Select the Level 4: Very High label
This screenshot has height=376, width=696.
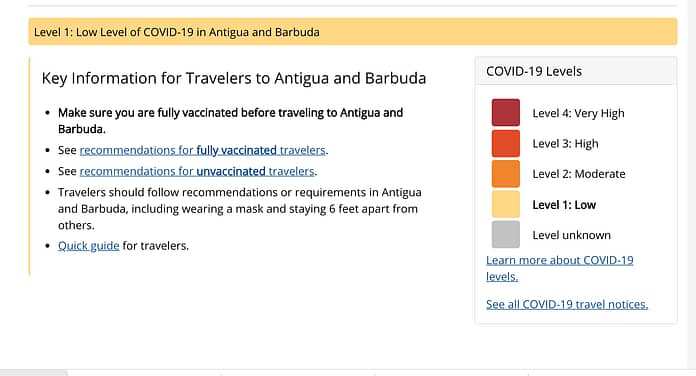(578, 114)
